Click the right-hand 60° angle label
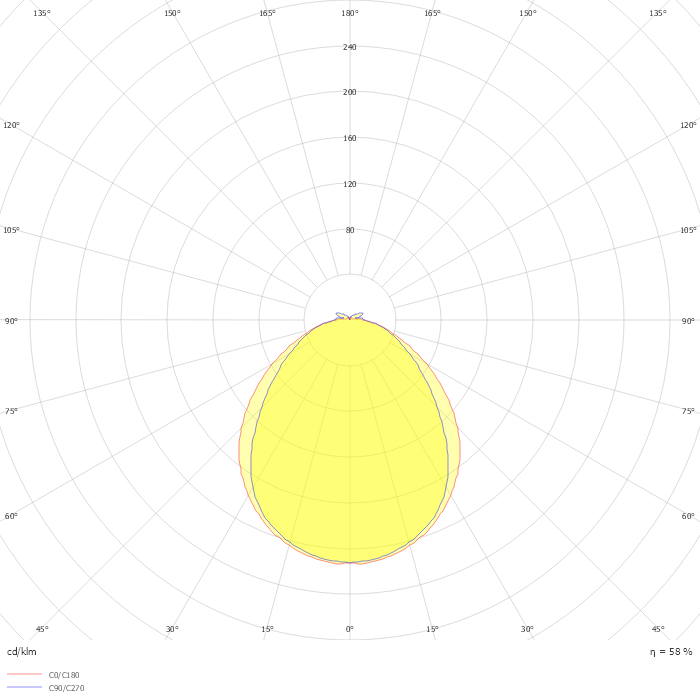The height and width of the screenshot is (700, 700). coord(688,516)
